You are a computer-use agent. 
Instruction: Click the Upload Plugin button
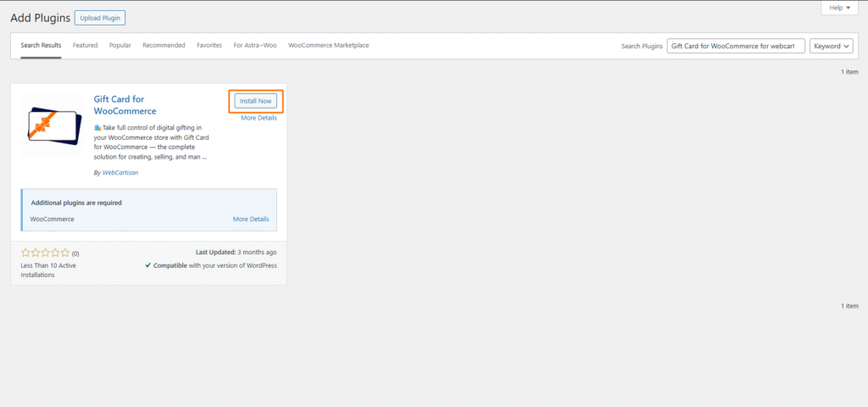point(100,18)
